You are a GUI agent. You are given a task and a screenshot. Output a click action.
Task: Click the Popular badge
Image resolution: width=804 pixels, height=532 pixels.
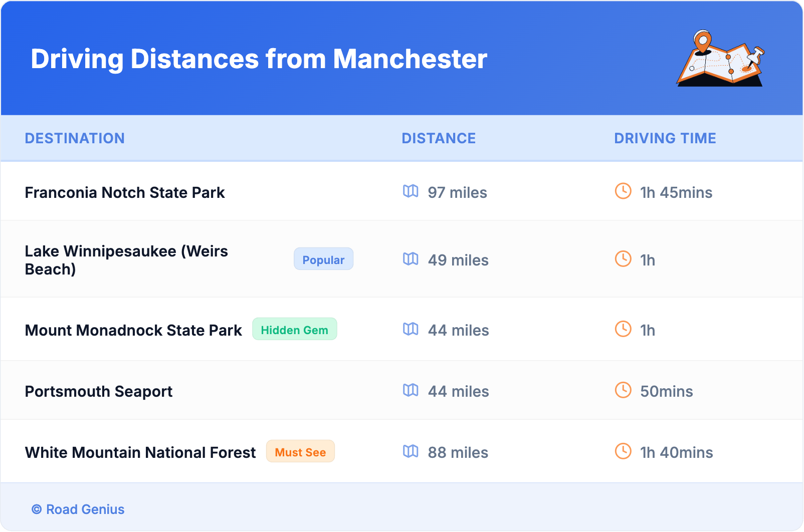323,259
